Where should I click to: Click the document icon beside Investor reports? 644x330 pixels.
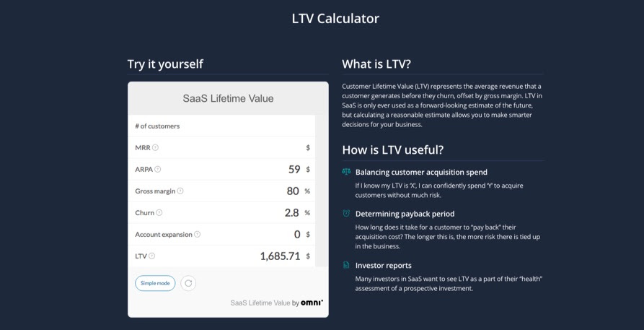[x=346, y=265]
